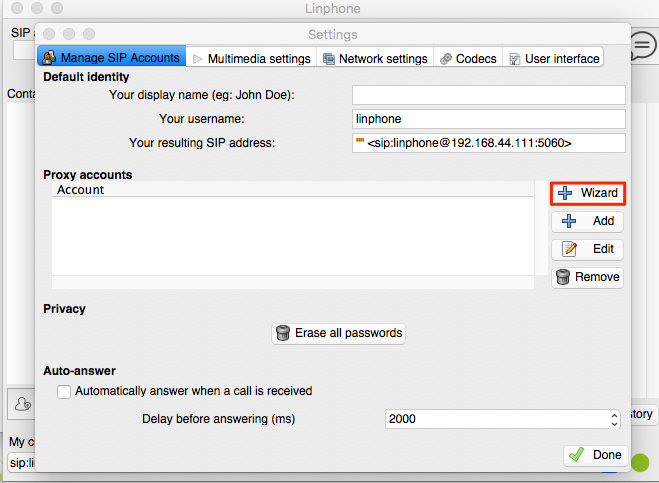659x483 pixels.
Task: Click the green status indicator in Linphone window
Action: 640,463
